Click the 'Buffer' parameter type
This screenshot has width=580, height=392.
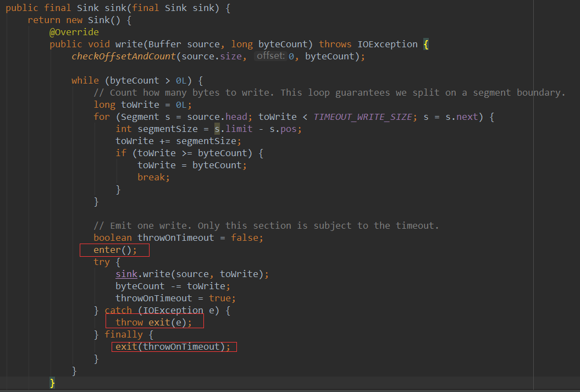pyautogui.click(x=164, y=44)
